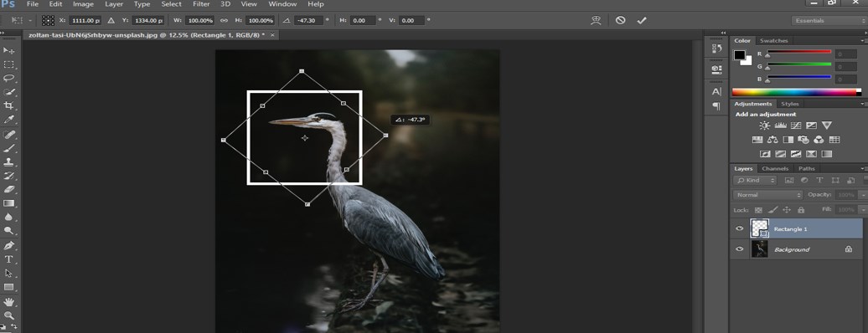
Task: Toggle visibility of the Background layer
Action: (740, 249)
